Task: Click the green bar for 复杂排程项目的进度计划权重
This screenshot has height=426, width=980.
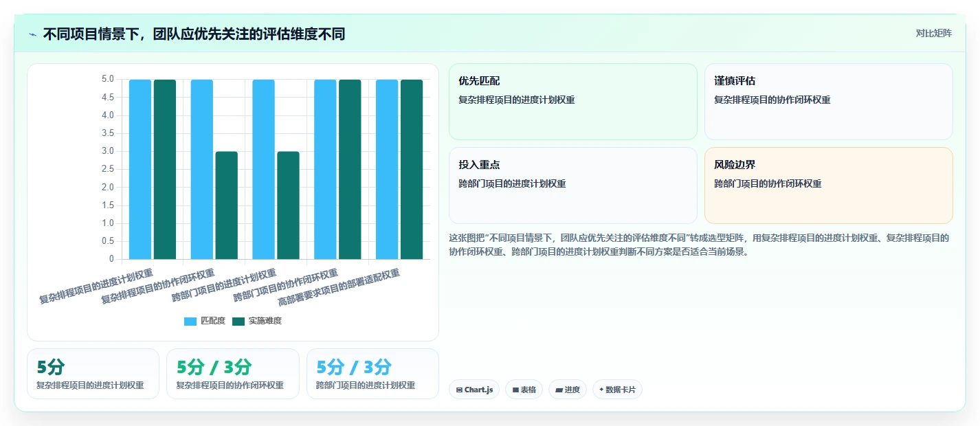Action: tap(165, 169)
